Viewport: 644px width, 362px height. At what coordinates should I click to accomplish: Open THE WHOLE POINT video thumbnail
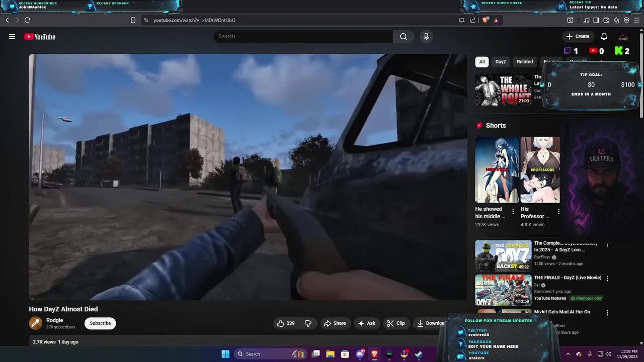(x=503, y=90)
